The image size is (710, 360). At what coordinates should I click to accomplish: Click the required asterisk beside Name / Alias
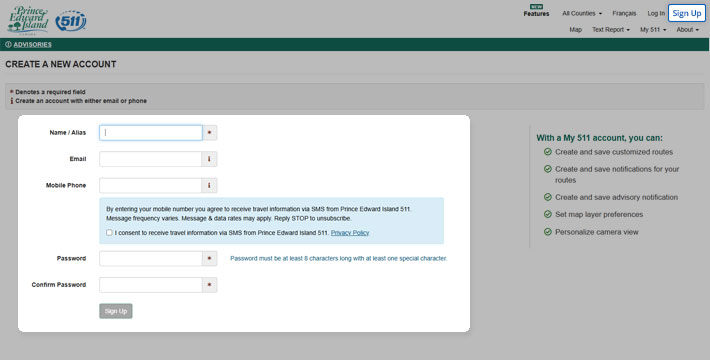tap(209, 133)
